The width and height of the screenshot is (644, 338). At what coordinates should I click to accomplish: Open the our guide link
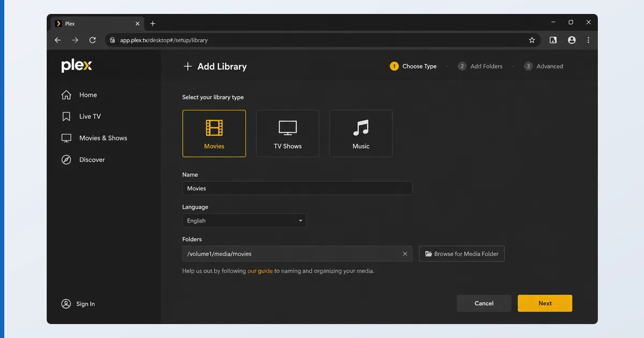coord(260,271)
